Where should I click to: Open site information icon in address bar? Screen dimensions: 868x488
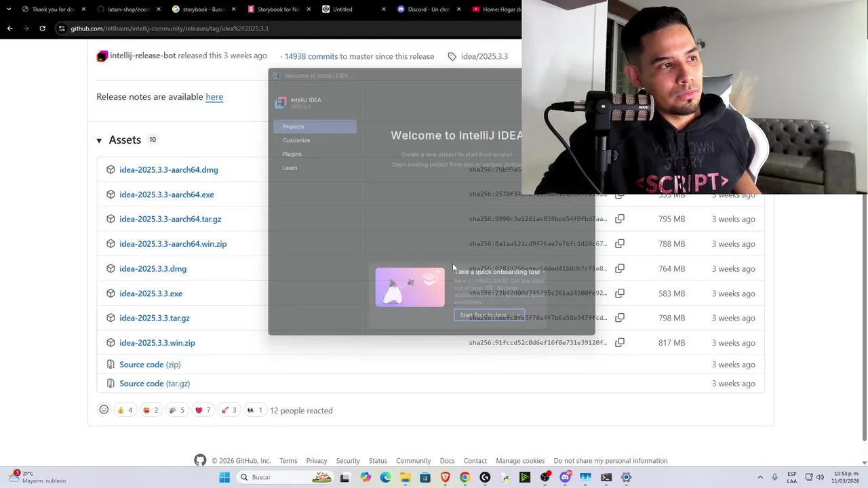pyautogui.click(x=62, y=28)
